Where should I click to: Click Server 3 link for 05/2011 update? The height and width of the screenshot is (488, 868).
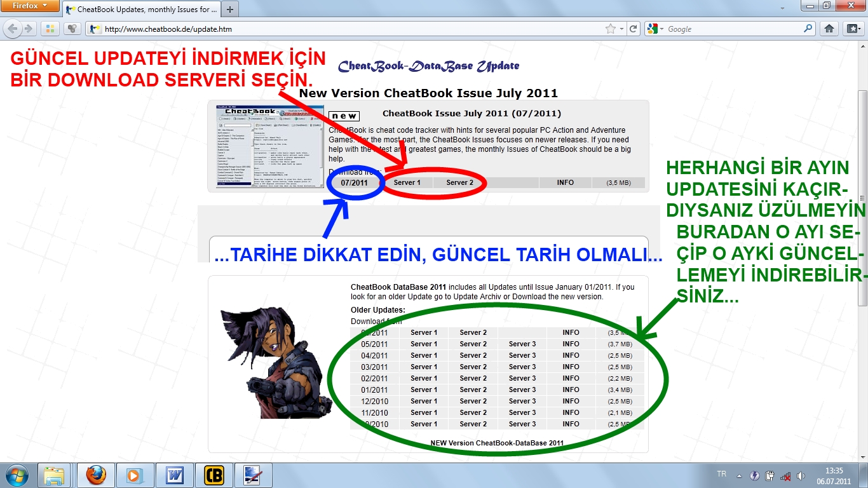pyautogui.click(x=522, y=344)
